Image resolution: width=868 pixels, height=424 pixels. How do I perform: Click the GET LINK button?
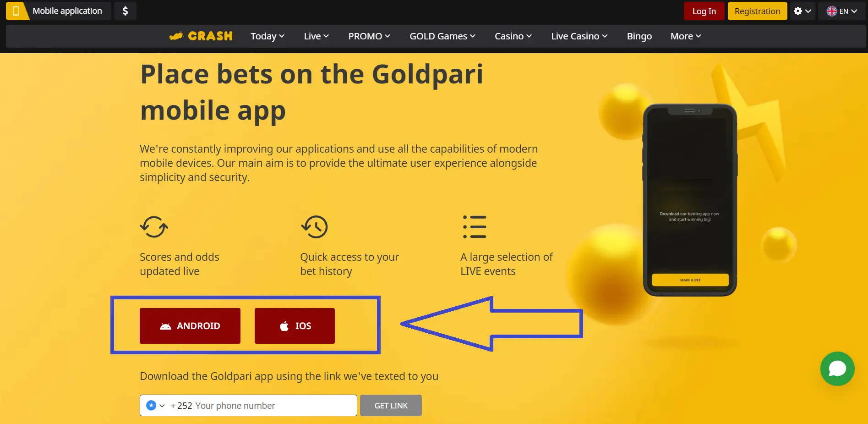[390, 405]
